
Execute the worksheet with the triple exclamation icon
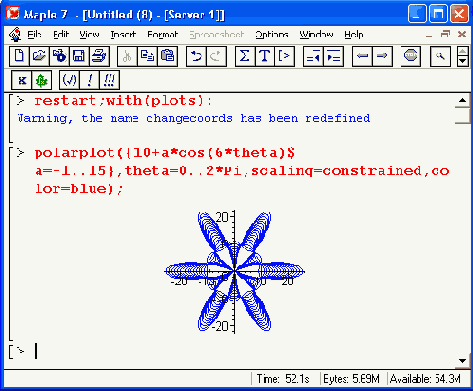(x=109, y=80)
